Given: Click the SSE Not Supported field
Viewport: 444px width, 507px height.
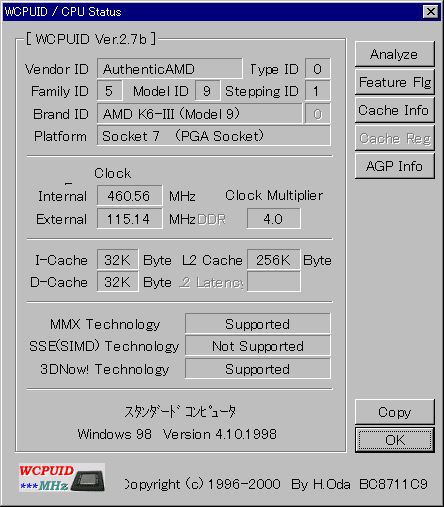Looking at the screenshot, I should pyautogui.click(x=258, y=346).
